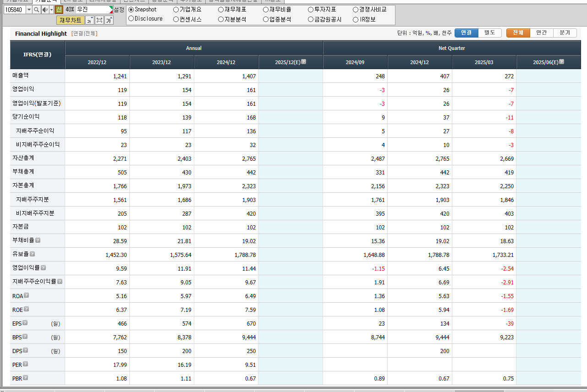
Task: Select the 컨센서스 radio button
Action: [x=176, y=19]
